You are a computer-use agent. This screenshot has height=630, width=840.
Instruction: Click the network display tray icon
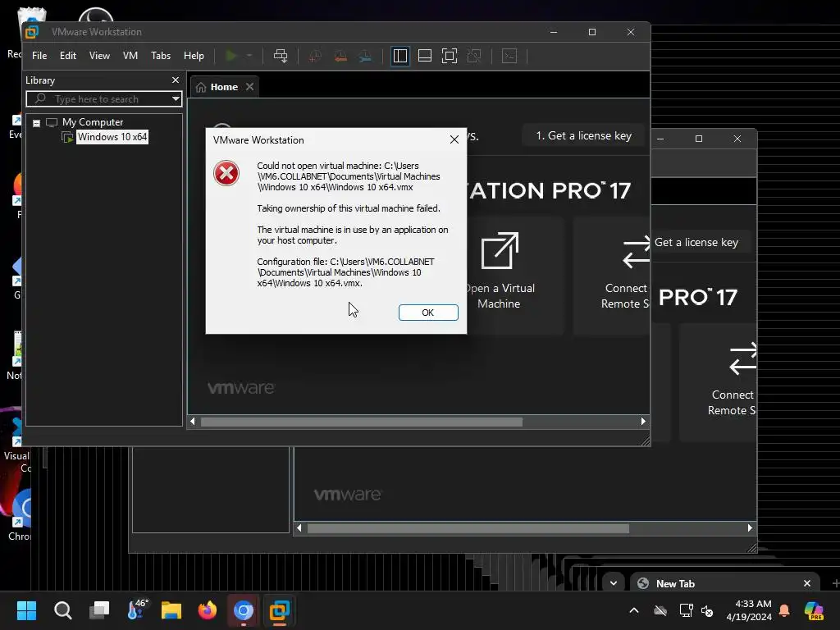(687, 610)
